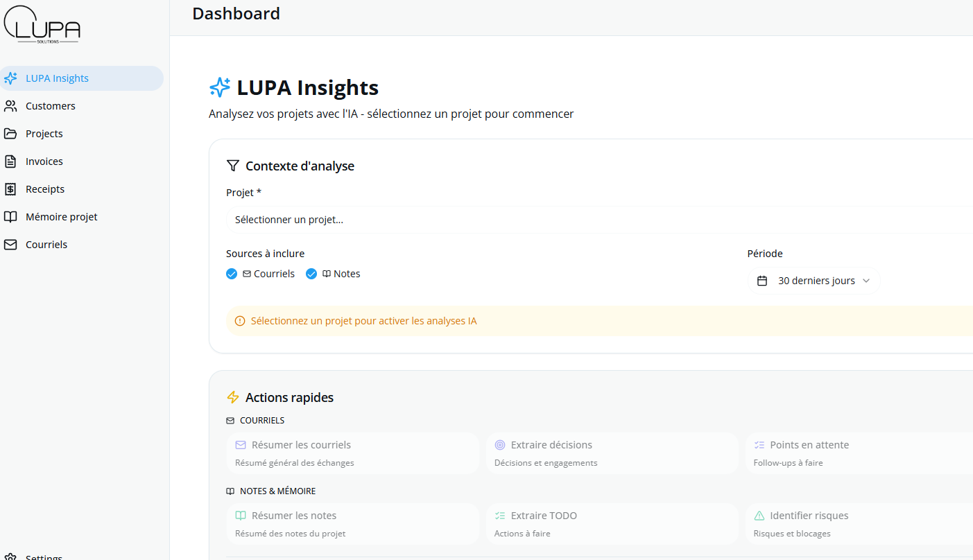Click the LUPA Solutions logo
973x560 pixels.
(x=42, y=25)
